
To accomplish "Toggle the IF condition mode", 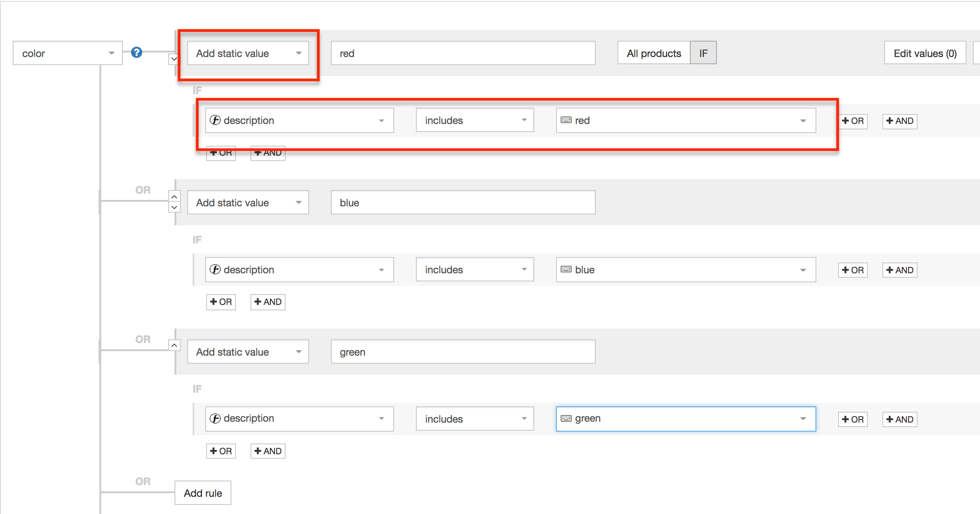I will 703,53.
